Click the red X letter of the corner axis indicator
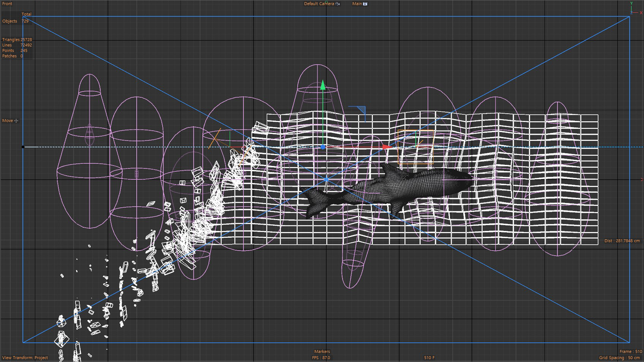 pos(641,13)
